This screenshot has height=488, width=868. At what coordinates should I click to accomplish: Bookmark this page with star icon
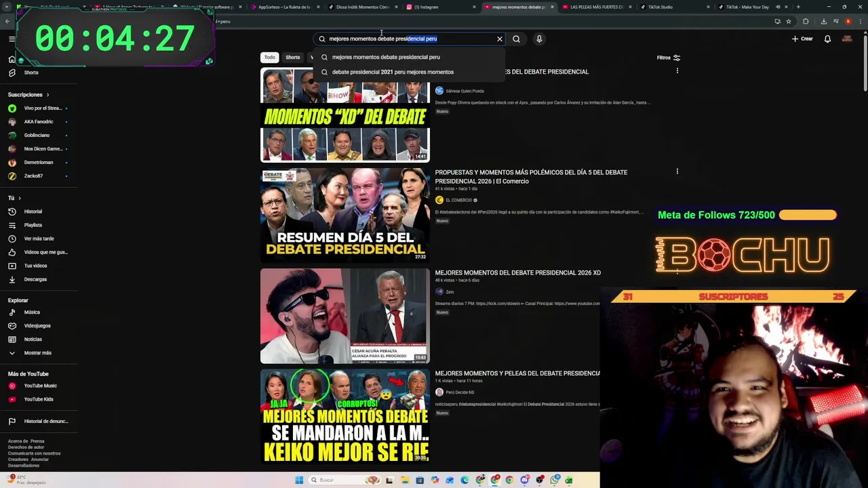(x=789, y=21)
